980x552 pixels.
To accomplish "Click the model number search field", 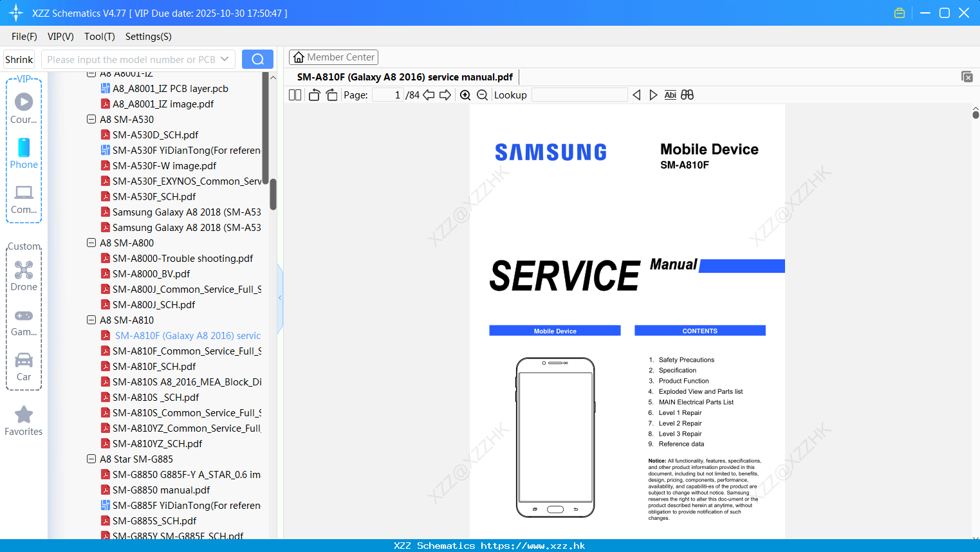I will [132, 59].
